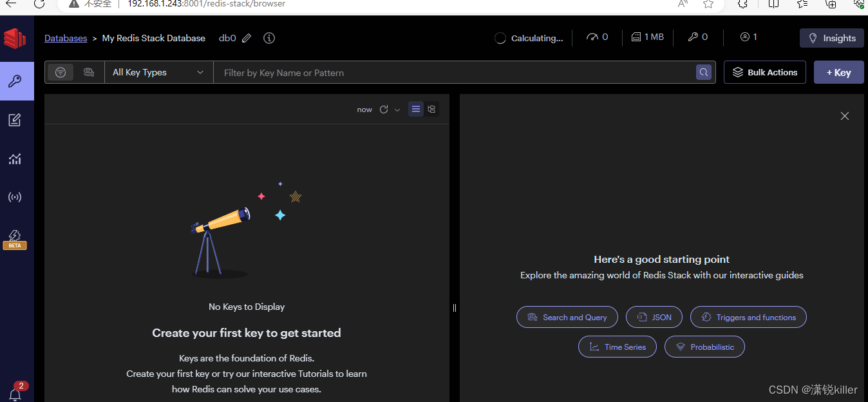
Task: Open the All Key Types dropdown
Action: [158, 72]
